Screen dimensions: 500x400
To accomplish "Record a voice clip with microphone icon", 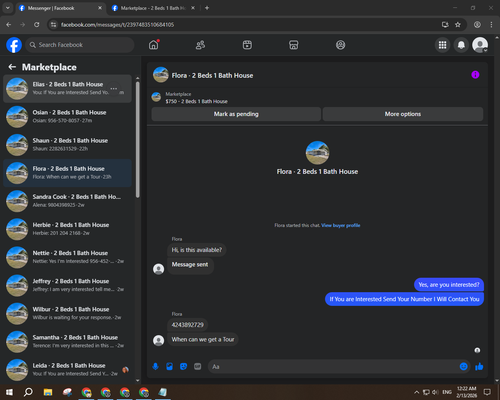I will tap(155, 367).
